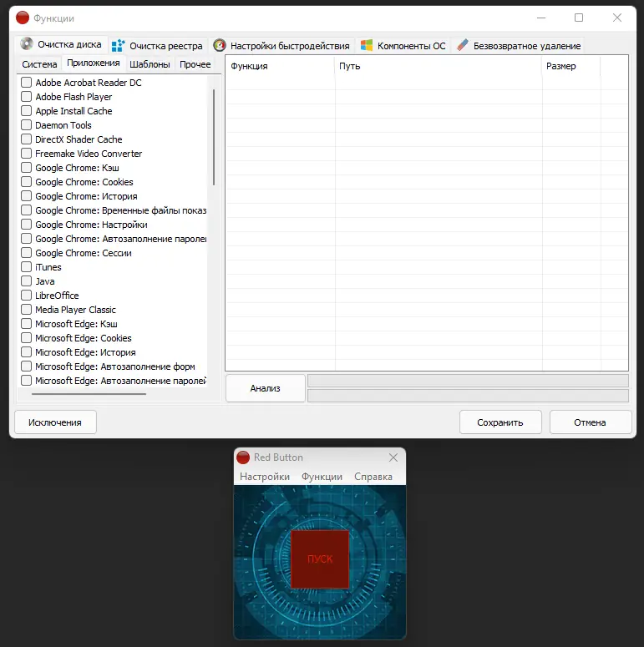
Task: Toggle the Media Player Classic checkbox
Action: click(x=27, y=310)
